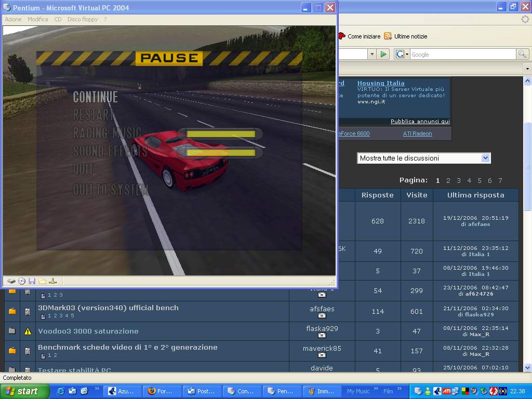Image resolution: width=532 pixels, height=399 pixels.
Task: Open the Azione menu in Virtual PC
Action: [x=13, y=19]
